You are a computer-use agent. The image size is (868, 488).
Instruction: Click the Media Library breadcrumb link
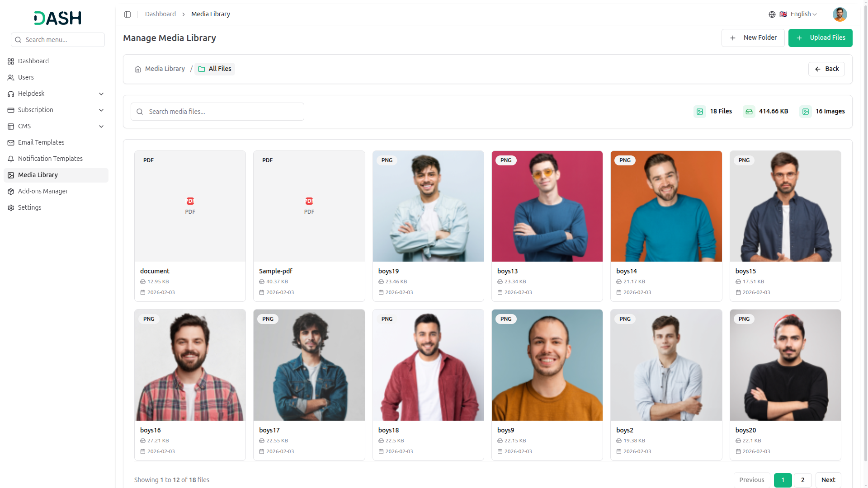(x=165, y=69)
